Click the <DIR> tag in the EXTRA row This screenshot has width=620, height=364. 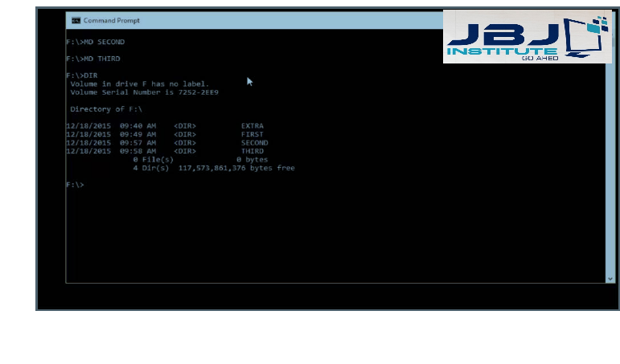pos(185,125)
